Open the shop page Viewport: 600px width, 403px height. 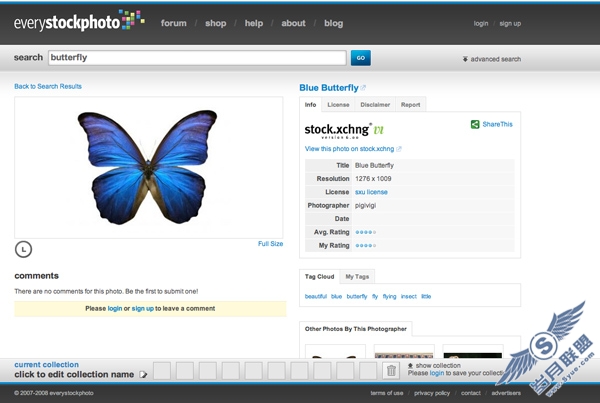point(215,23)
